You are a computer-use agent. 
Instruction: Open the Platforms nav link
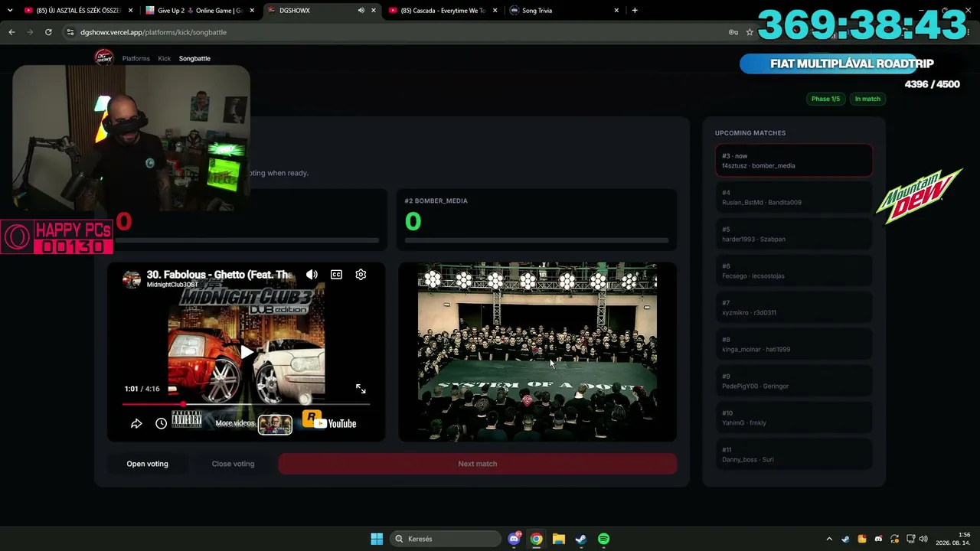click(136, 59)
